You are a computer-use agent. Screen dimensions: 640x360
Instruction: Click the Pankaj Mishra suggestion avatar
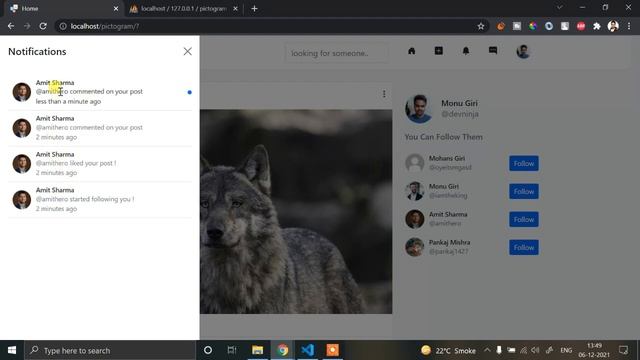click(415, 247)
